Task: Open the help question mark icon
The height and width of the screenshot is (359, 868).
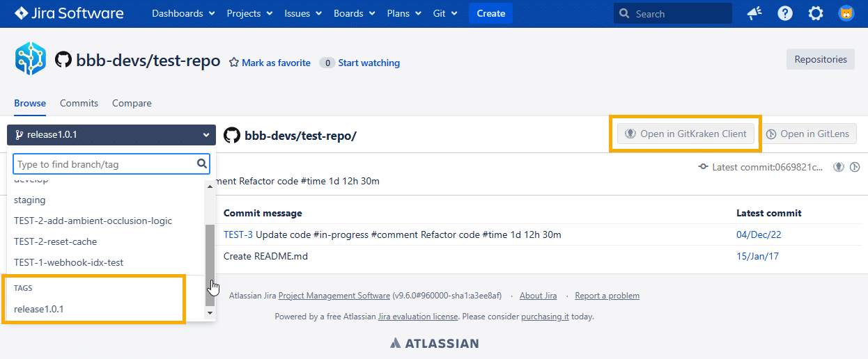Action: click(x=785, y=13)
